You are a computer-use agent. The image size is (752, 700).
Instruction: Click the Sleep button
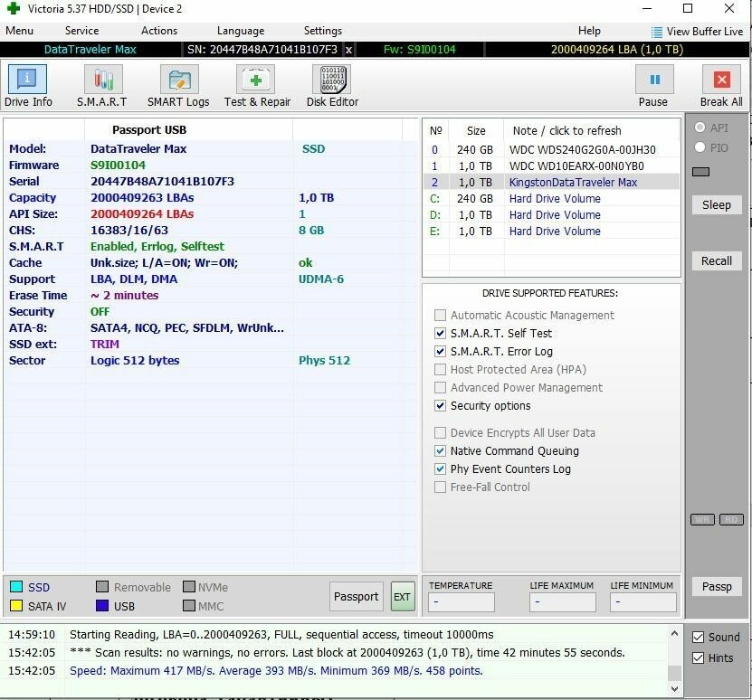tap(717, 204)
